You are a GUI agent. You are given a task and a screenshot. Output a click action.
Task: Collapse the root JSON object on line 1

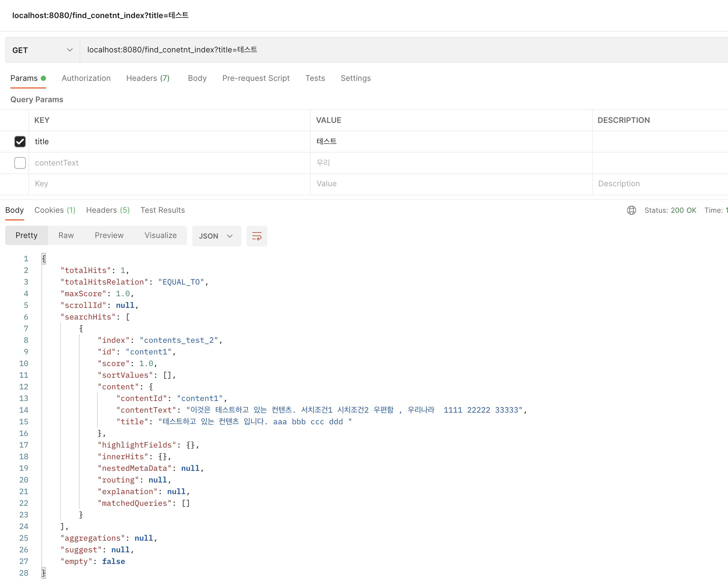(x=44, y=259)
